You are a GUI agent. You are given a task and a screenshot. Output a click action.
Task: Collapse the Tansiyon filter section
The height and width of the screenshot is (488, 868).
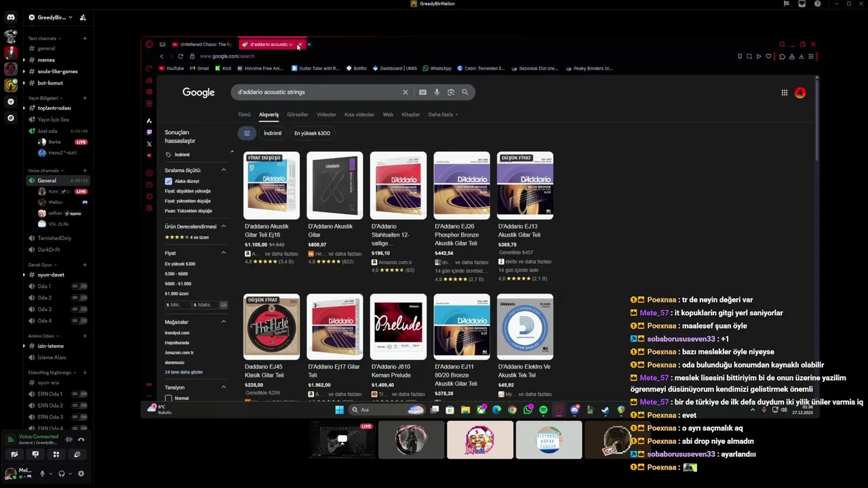click(224, 387)
